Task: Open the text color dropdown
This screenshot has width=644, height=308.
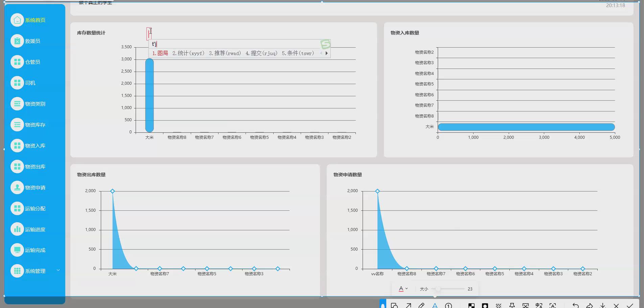Action: point(403,289)
